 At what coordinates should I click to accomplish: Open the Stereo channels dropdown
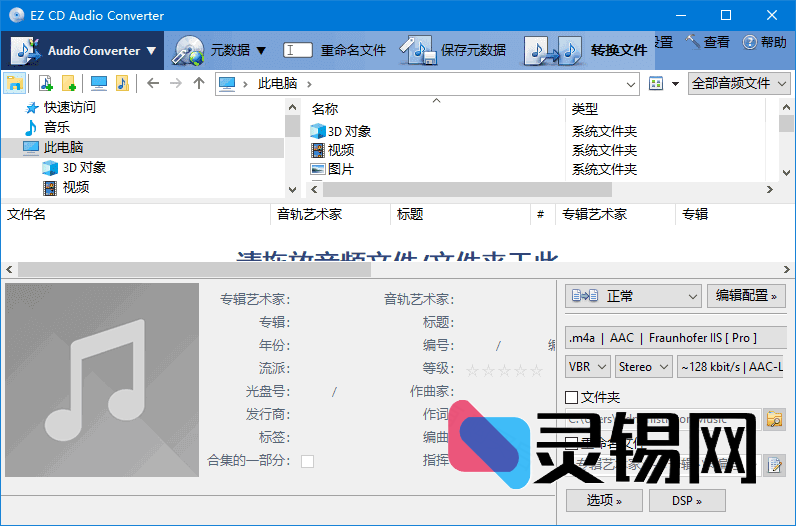(644, 367)
